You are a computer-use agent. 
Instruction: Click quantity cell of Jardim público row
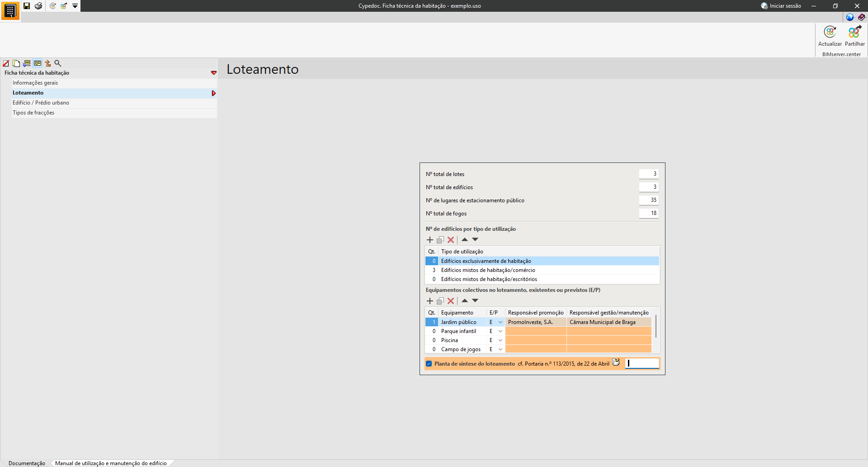432,322
